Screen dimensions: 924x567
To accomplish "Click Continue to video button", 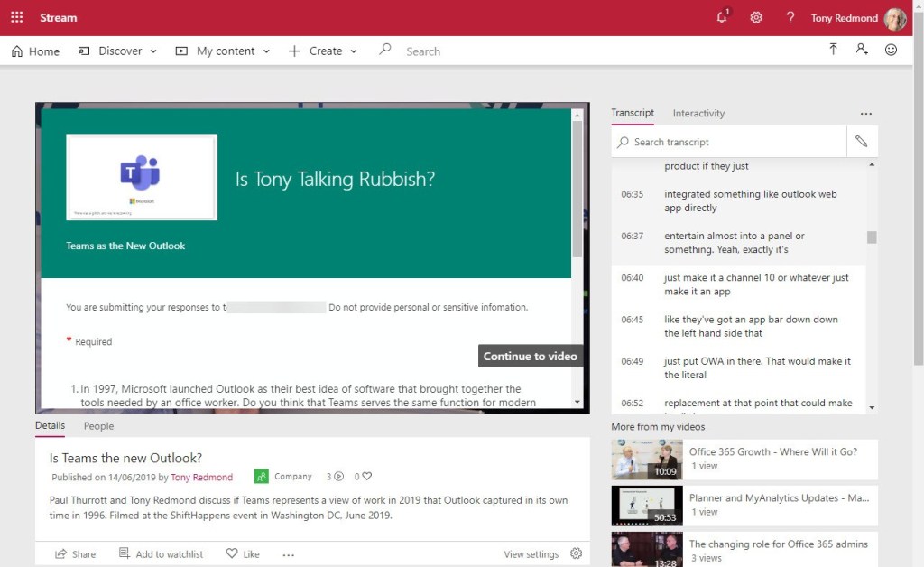I will point(531,356).
